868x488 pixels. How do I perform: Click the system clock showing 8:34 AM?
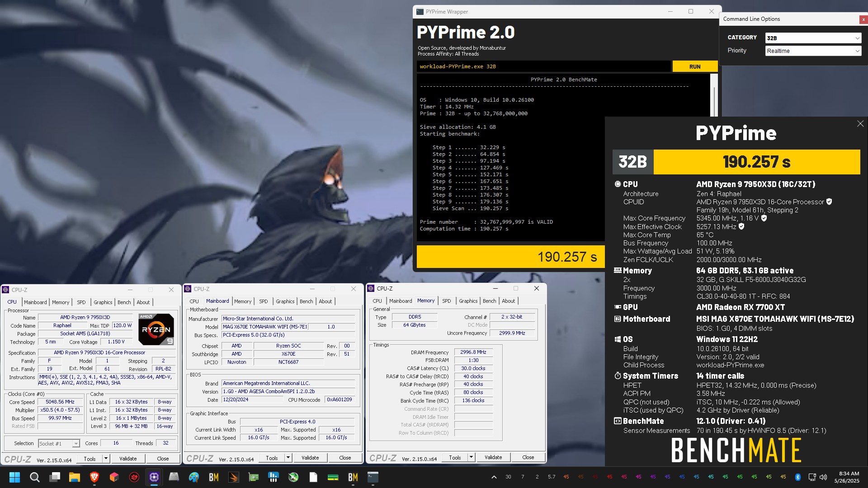846,477
